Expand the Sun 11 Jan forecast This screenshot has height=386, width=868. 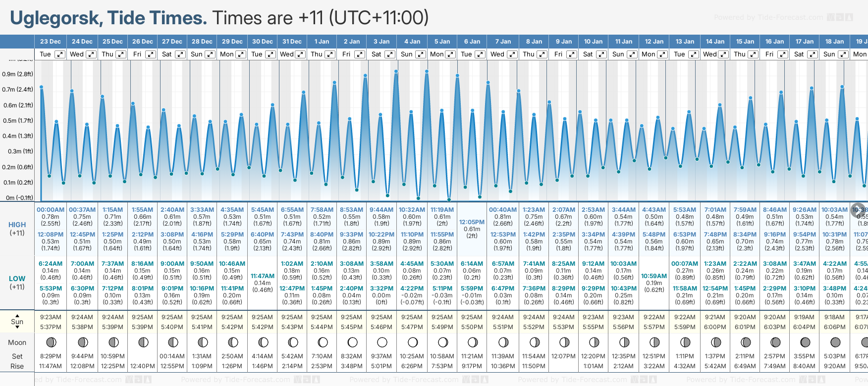coord(633,54)
